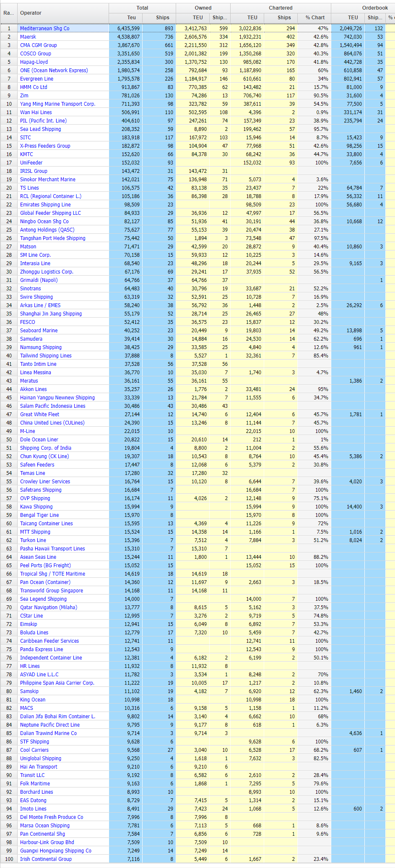Open the Wan Hai Lines link
Screen dimensions: 395x868
pyautogui.click(x=36, y=112)
